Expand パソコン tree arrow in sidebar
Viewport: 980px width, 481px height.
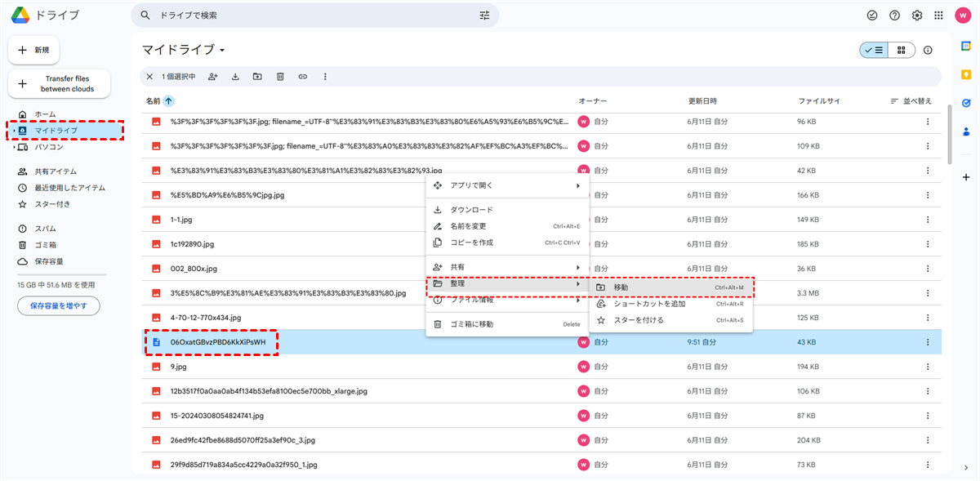pos(13,147)
